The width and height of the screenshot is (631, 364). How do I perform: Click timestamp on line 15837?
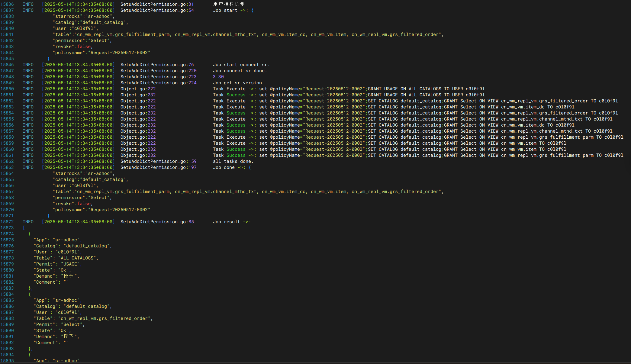click(79, 10)
